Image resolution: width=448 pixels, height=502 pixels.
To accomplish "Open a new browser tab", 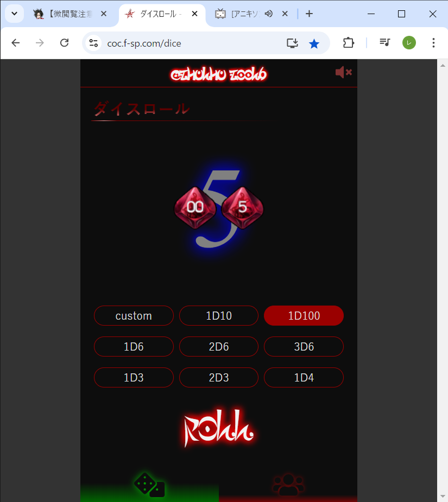I will 309,14.
